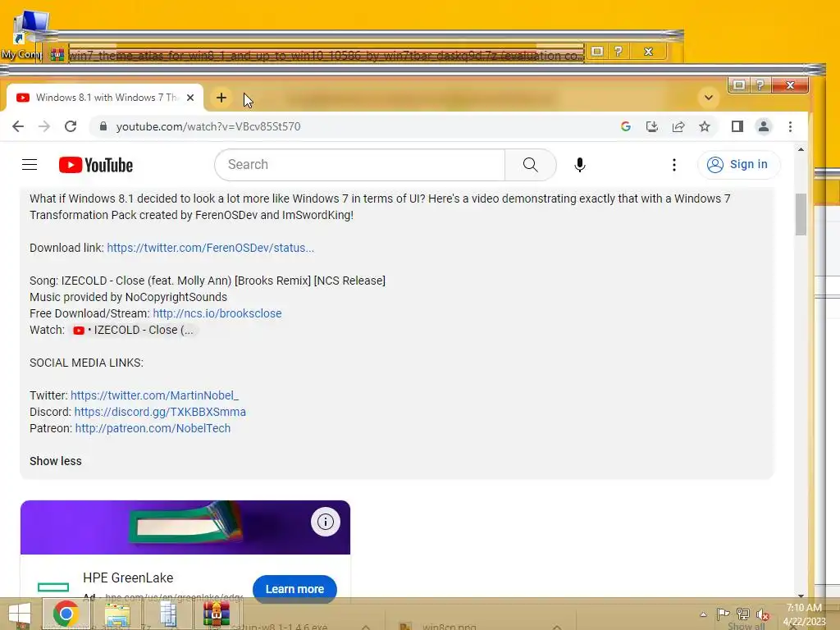Open the Chrome three-dot menu

[790, 126]
